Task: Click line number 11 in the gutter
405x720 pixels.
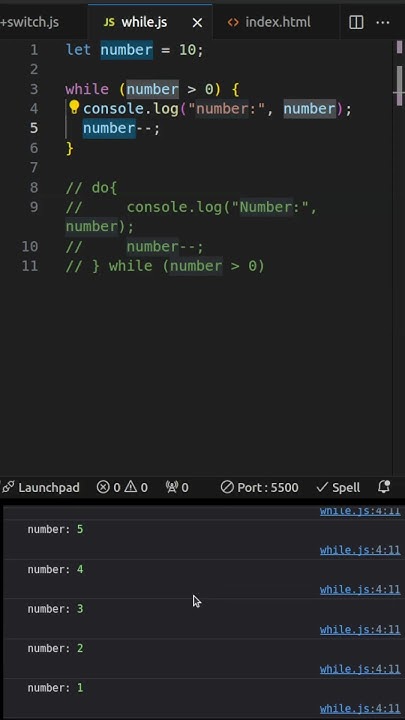Action: click(x=30, y=266)
